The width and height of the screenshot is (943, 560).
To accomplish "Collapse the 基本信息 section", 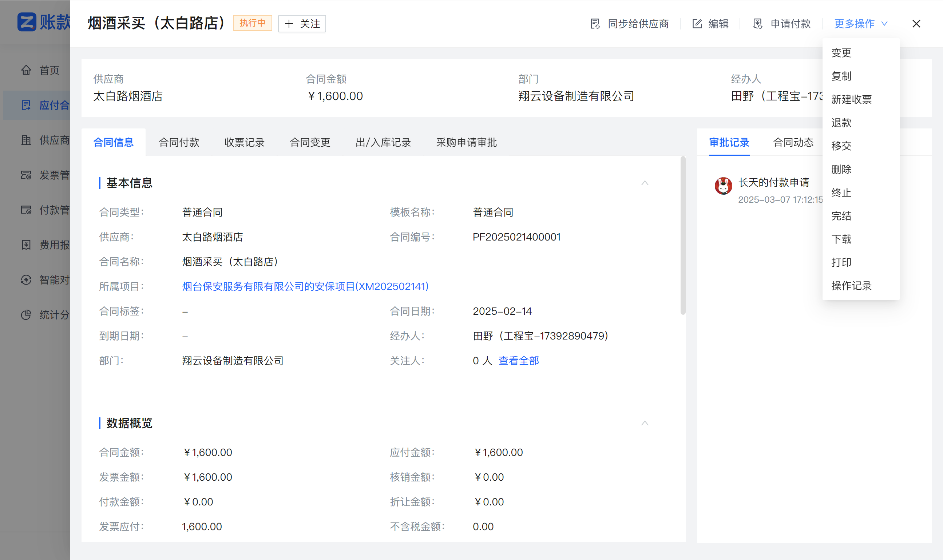I will click(x=645, y=183).
